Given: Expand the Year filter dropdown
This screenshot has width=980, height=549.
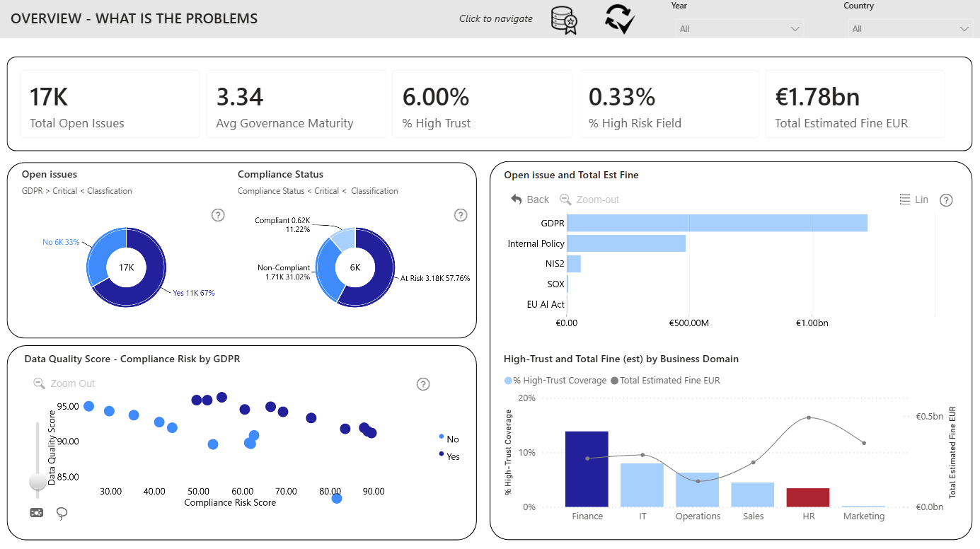Looking at the screenshot, I should tap(741, 29).
